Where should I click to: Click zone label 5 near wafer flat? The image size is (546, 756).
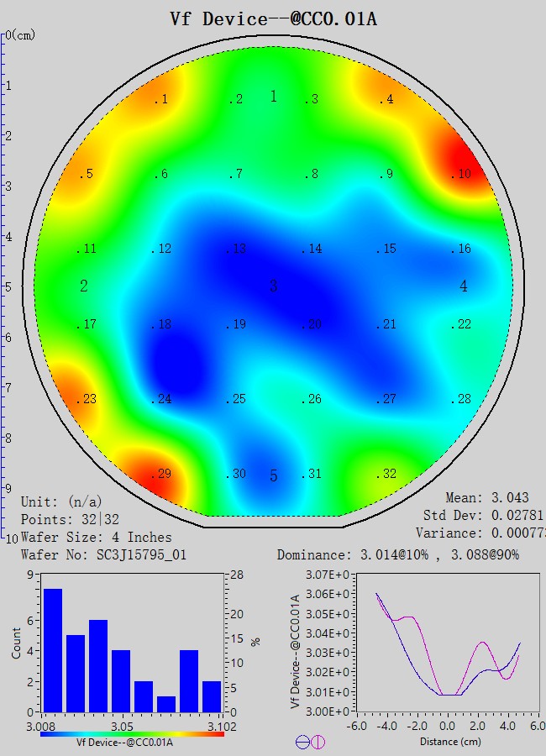[273, 476]
